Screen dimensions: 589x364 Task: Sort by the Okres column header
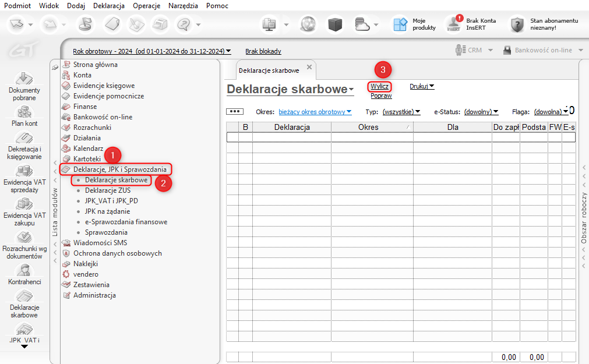pos(372,128)
